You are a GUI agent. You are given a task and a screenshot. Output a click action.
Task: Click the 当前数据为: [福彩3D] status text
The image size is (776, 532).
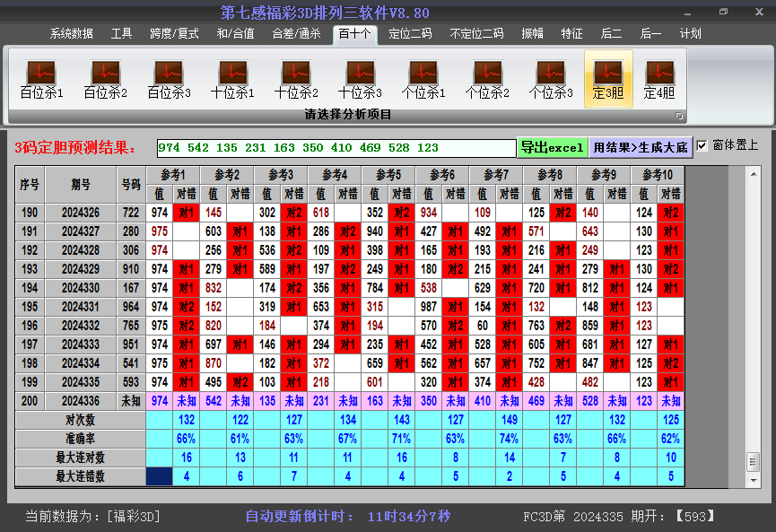pyautogui.click(x=93, y=517)
